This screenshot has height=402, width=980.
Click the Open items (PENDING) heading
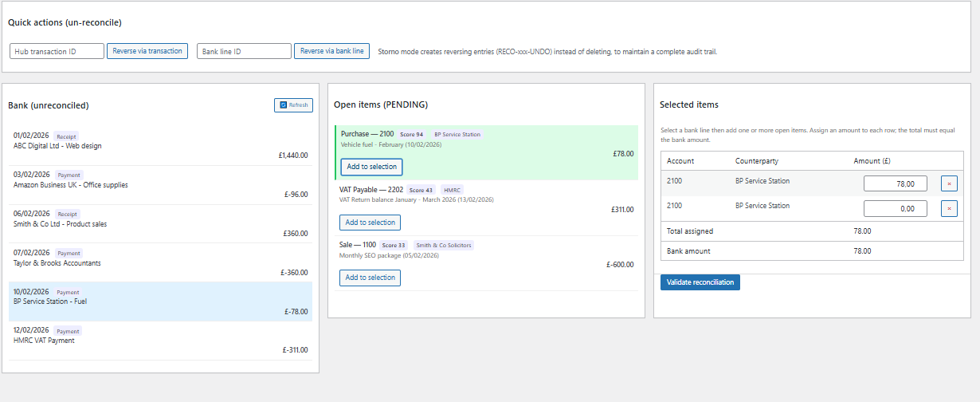[381, 104]
